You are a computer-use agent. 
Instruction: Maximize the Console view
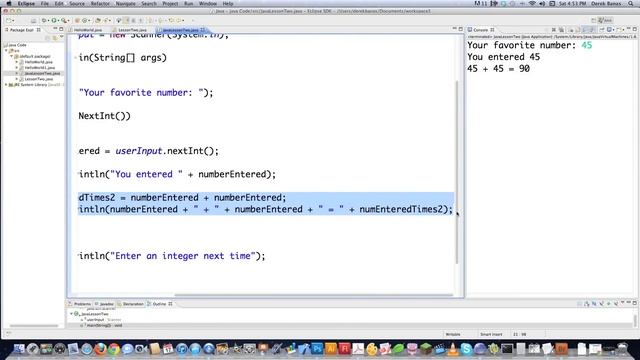[x=635, y=29]
